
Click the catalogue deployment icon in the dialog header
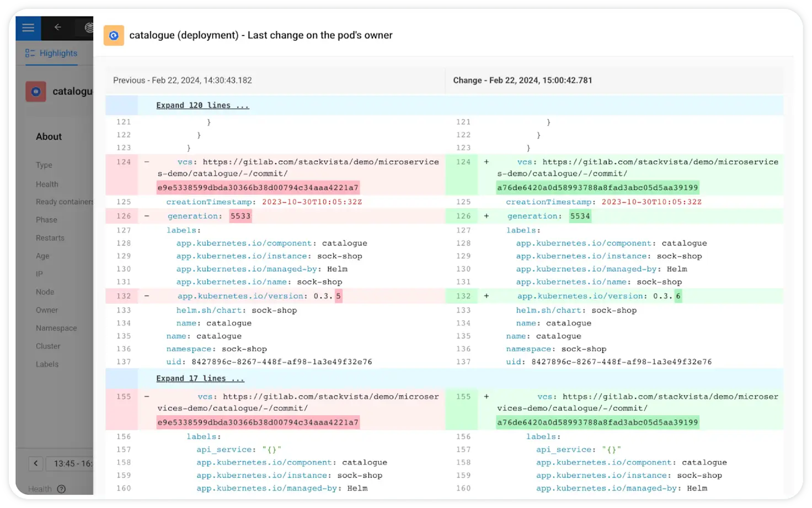114,35
